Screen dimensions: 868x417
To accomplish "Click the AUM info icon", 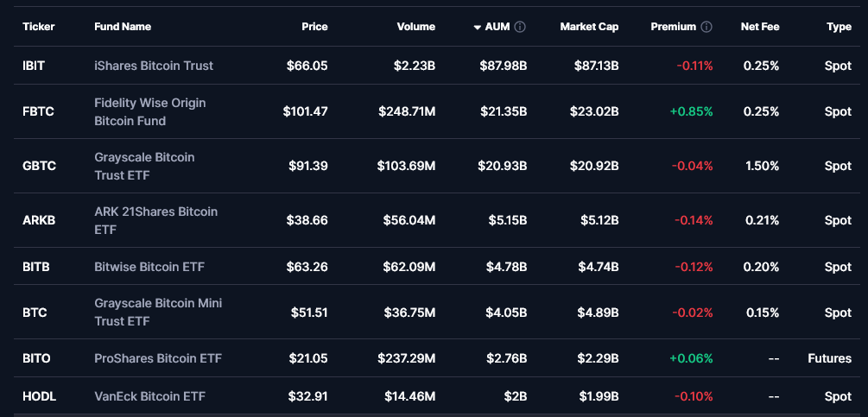I will coord(520,27).
